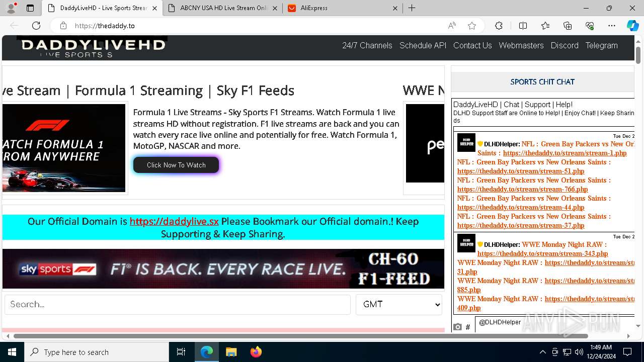This screenshot has height=362, width=644.
Task: Click the Sky Sports F1 banner
Action: pos(223,269)
